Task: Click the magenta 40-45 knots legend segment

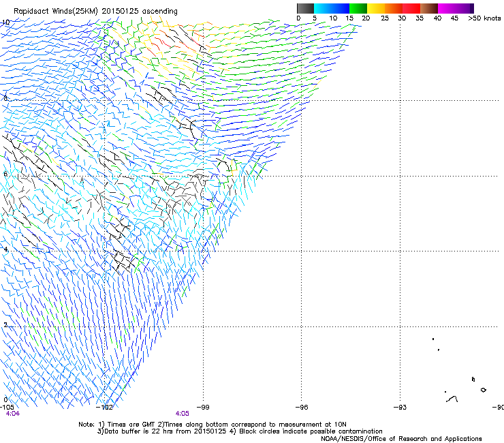Action: click(x=447, y=8)
